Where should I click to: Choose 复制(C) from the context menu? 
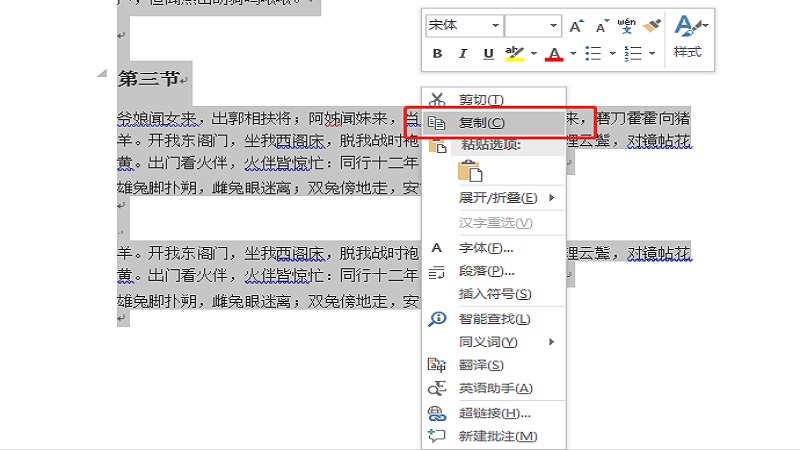pos(481,123)
